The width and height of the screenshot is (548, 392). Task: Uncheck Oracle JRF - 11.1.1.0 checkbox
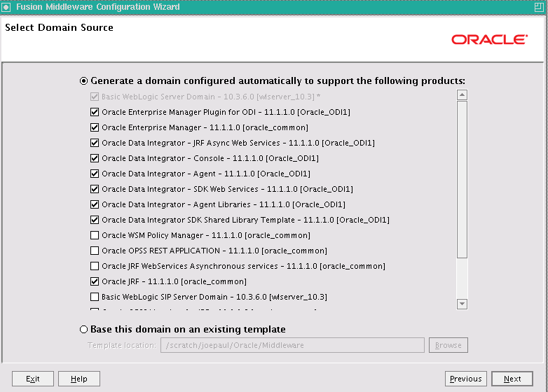[95, 281]
